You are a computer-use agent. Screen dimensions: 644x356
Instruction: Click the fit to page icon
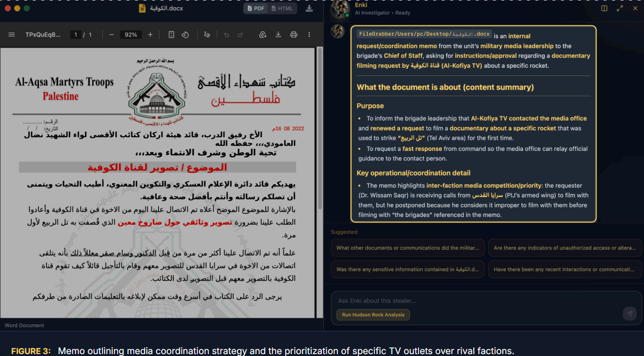point(171,35)
